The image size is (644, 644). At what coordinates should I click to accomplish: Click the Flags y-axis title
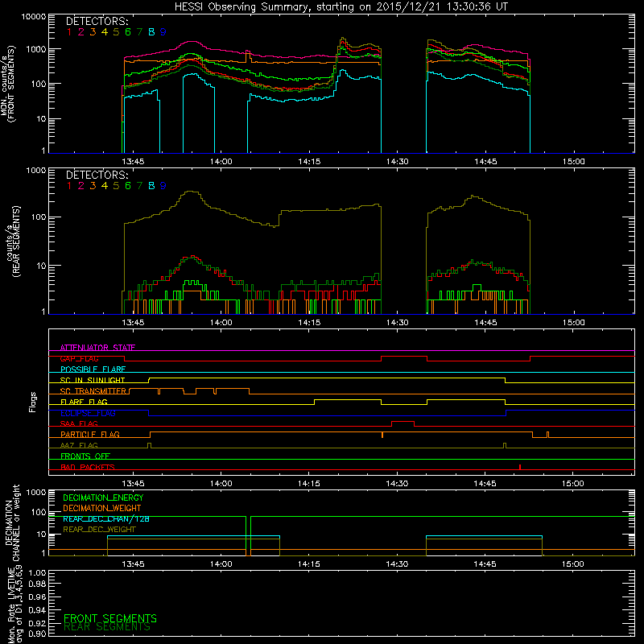click(x=33, y=402)
